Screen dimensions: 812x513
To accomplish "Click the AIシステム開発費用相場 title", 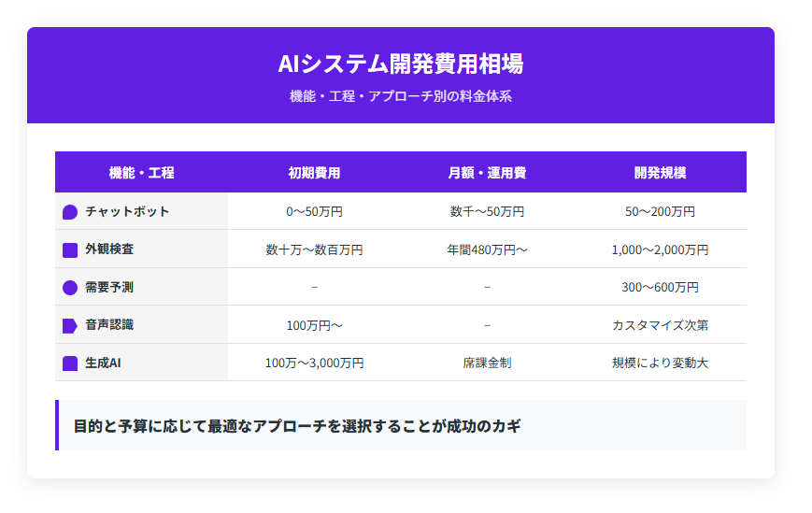I will 401,64.
